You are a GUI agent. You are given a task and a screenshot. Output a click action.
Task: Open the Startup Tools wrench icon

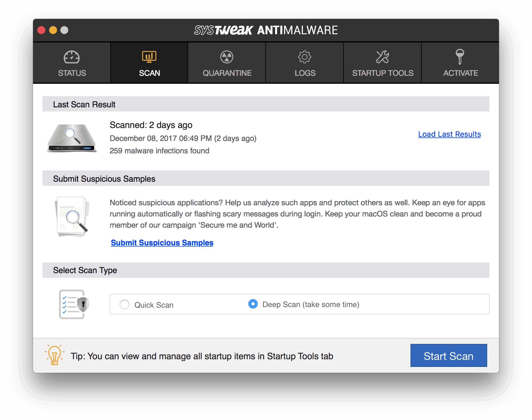click(382, 57)
